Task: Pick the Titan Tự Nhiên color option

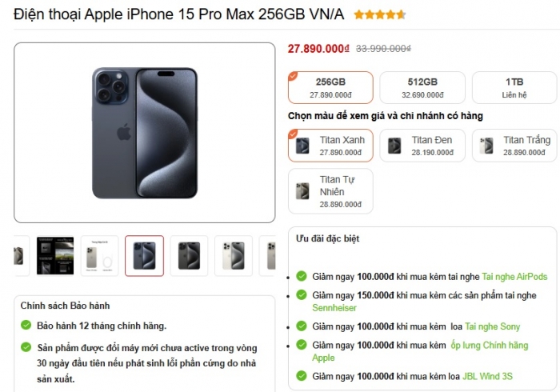Action: 330,191
